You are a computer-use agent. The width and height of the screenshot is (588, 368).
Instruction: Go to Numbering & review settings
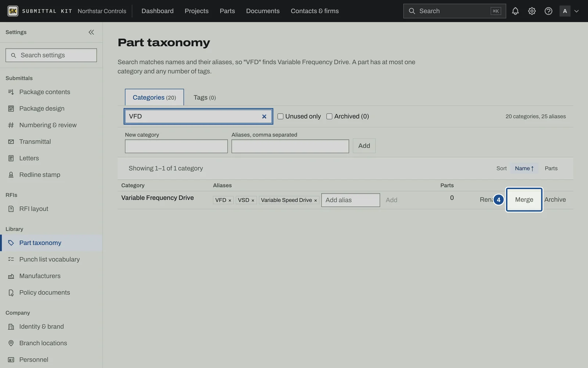point(51,125)
